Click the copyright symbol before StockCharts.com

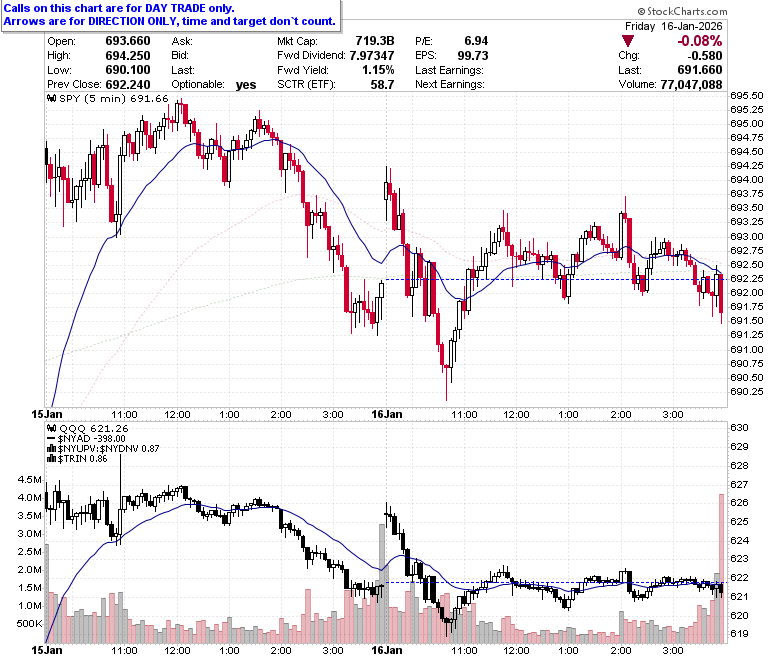tap(641, 11)
